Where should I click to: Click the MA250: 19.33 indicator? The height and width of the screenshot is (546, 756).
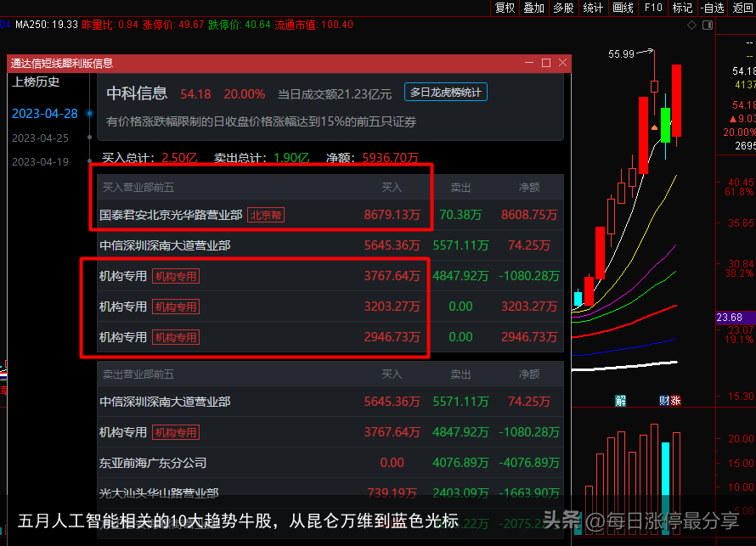(x=46, y=25)
